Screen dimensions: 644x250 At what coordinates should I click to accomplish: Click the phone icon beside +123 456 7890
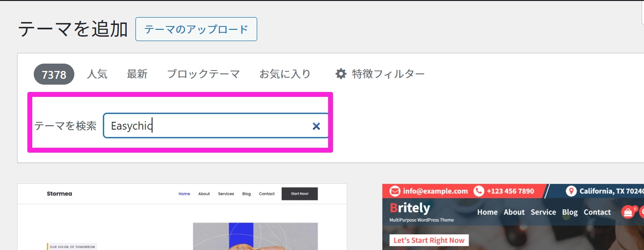(479, 191)
